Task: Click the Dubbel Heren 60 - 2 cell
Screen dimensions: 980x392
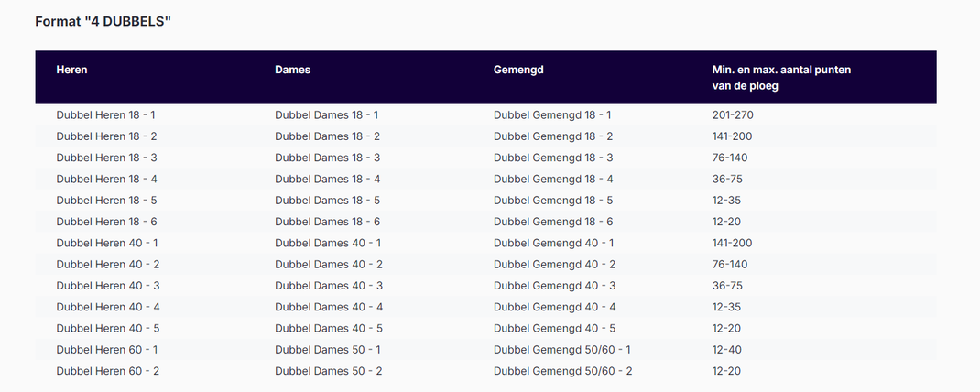Action: tap(107, 371)
